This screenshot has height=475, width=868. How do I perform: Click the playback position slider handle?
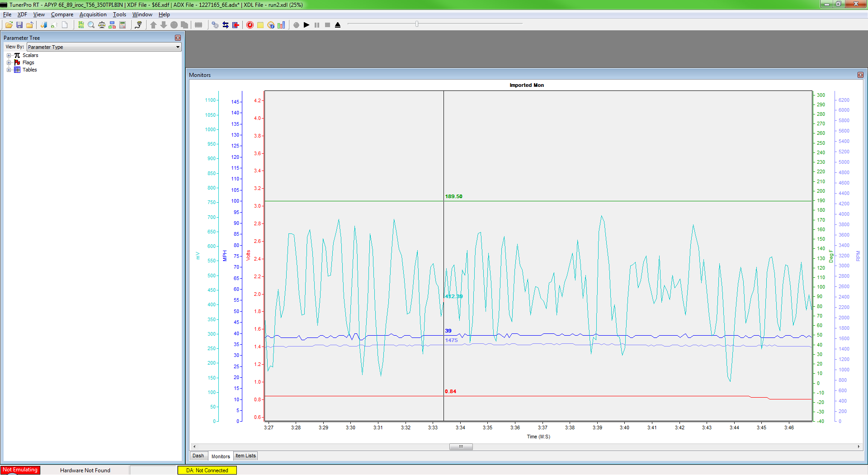tap(417, 24)
